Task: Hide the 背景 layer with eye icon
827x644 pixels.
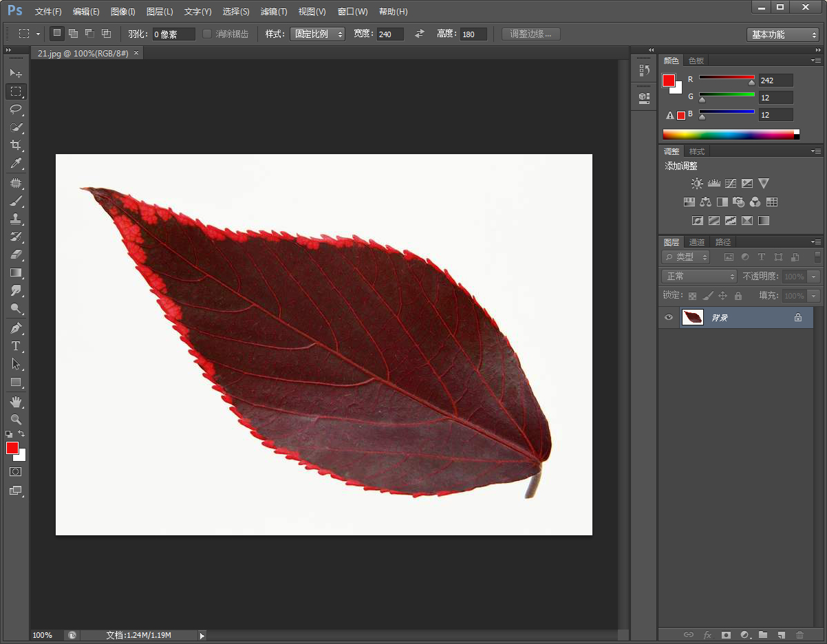Action: tap(668, 317)
